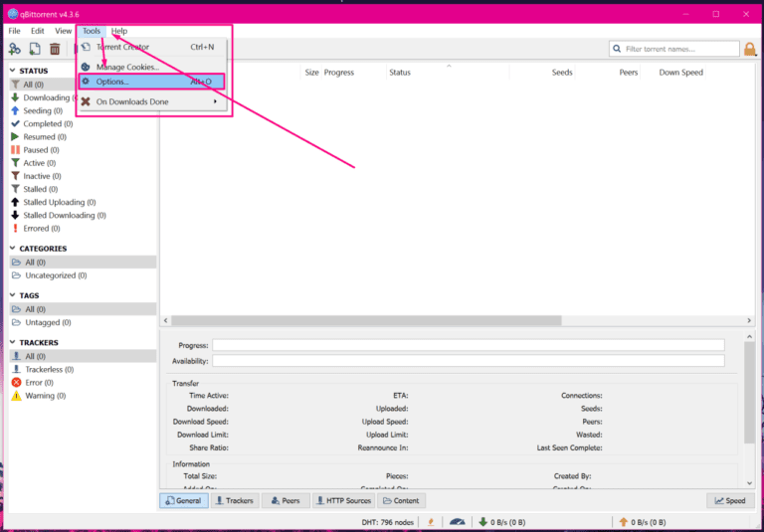Close the open Tools menu
Screen dimensions: 764x532
click(92, 31)
